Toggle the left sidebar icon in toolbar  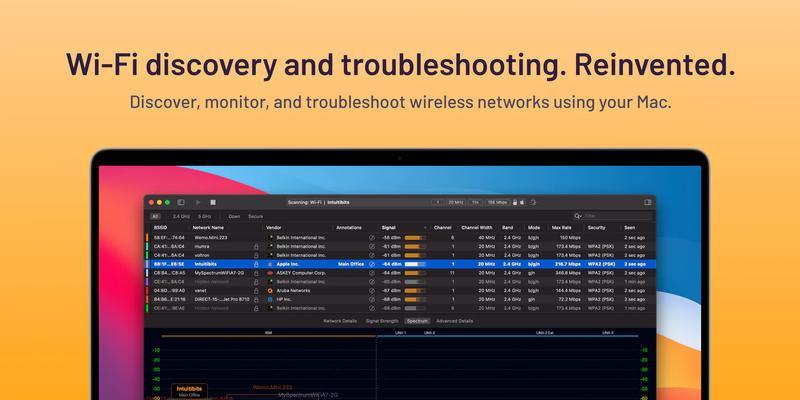181,203
